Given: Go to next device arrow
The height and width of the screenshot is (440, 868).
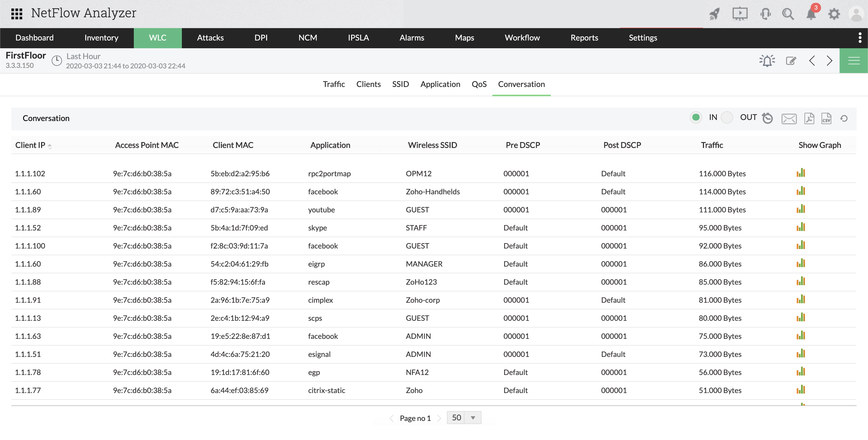Looking at the screenshot, I should pyautogui.click(x=830, y=61).
